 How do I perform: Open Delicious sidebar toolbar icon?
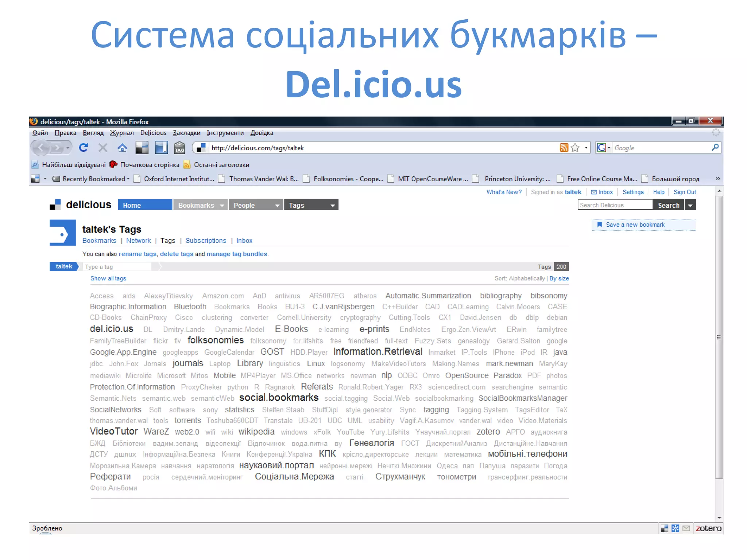(x=161, y=148)
